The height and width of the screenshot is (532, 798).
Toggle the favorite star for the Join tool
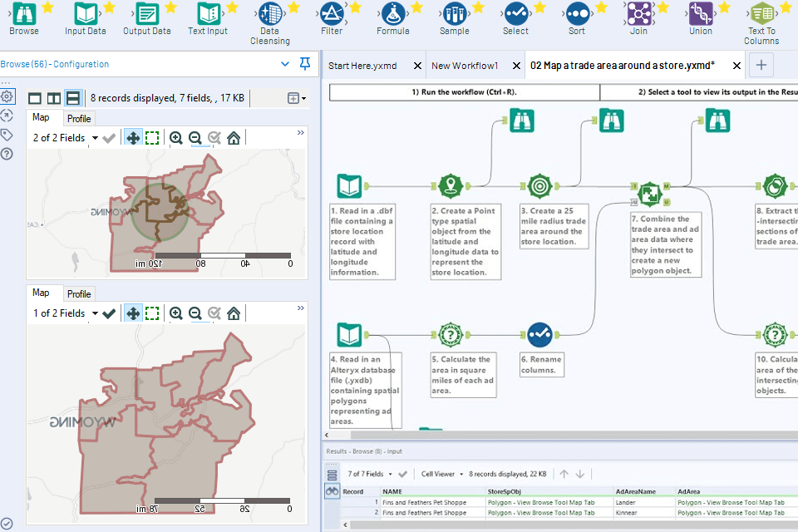click(663, 7)
